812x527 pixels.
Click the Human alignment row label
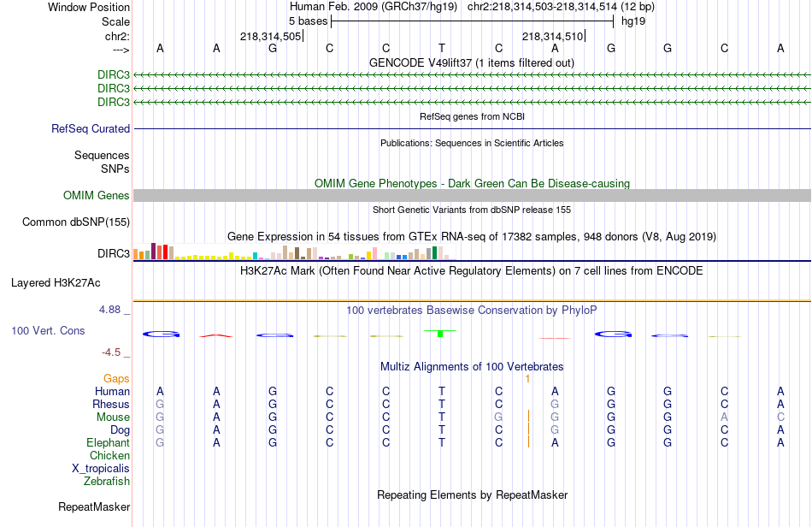[x=112, y=391]
